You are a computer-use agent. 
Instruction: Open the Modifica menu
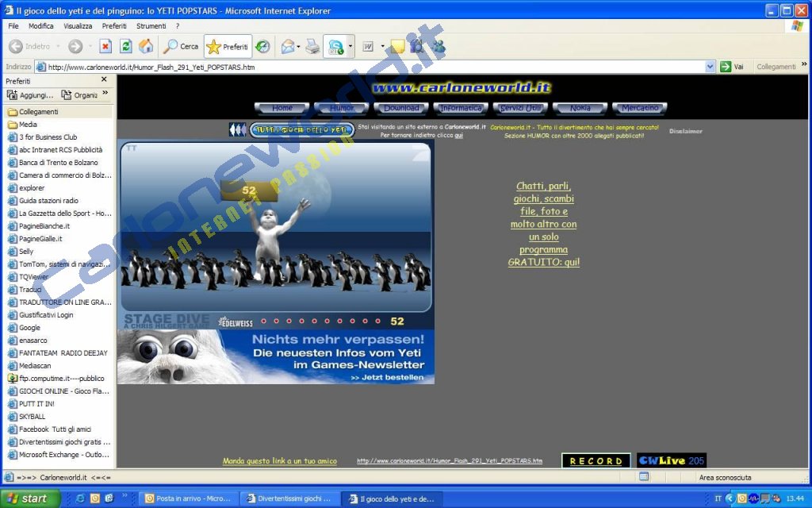coord(41,26)
